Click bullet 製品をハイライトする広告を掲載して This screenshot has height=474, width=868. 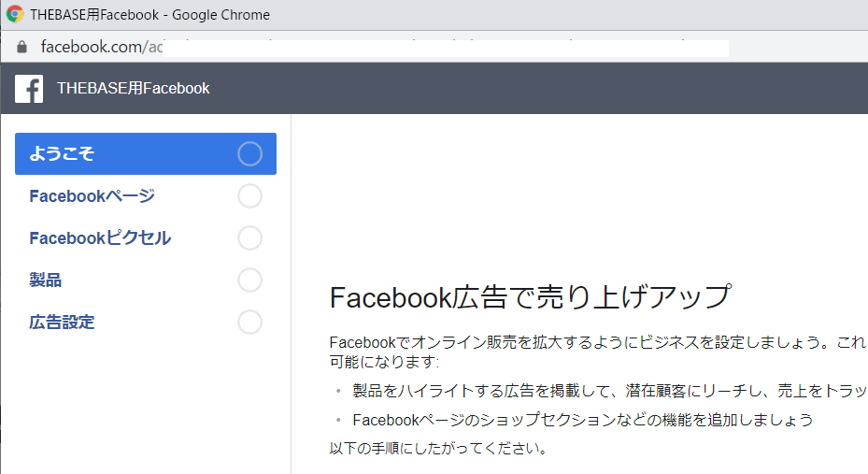click(610, 391)
